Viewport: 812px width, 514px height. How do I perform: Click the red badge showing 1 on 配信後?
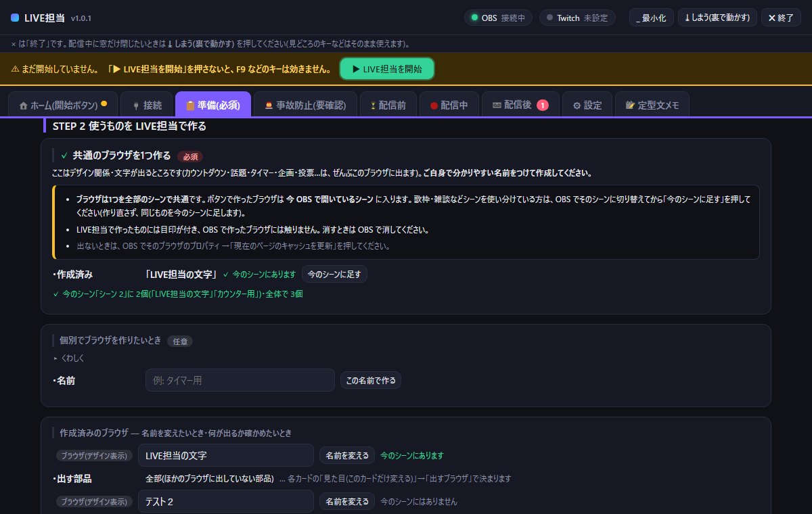coord(542,105)
